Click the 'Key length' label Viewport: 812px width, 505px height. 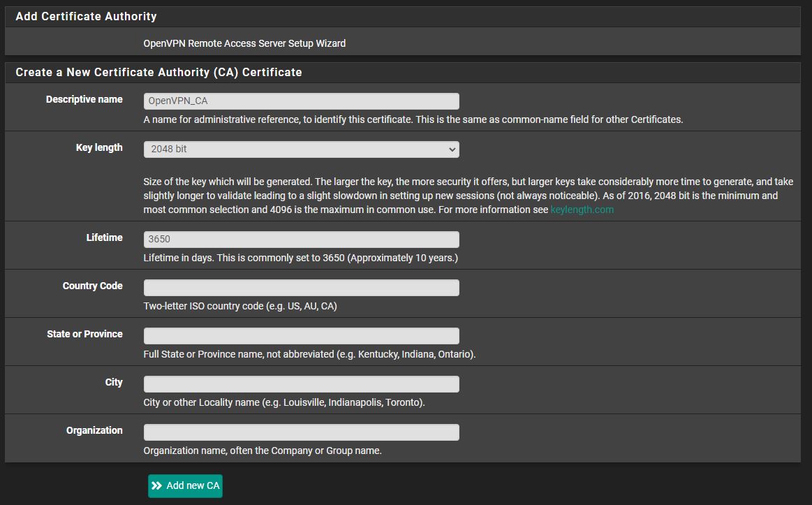[x=99, y=147]
